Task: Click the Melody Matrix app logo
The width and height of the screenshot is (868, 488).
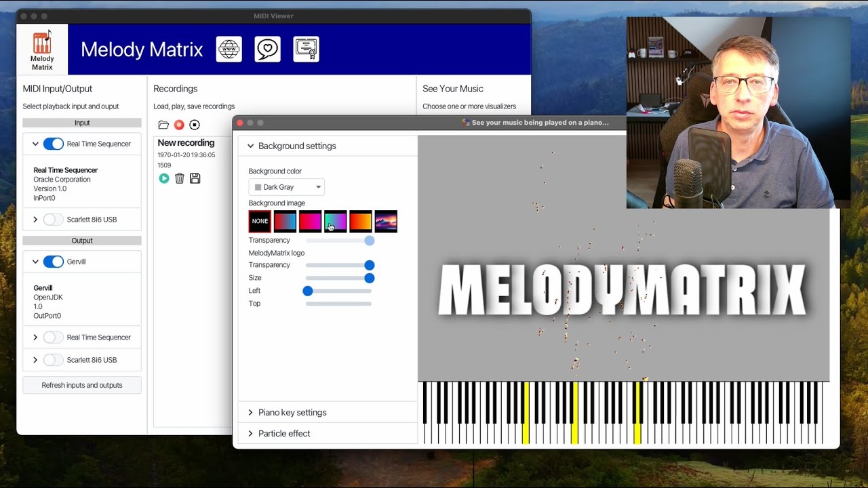Action: tap(42, 49)
